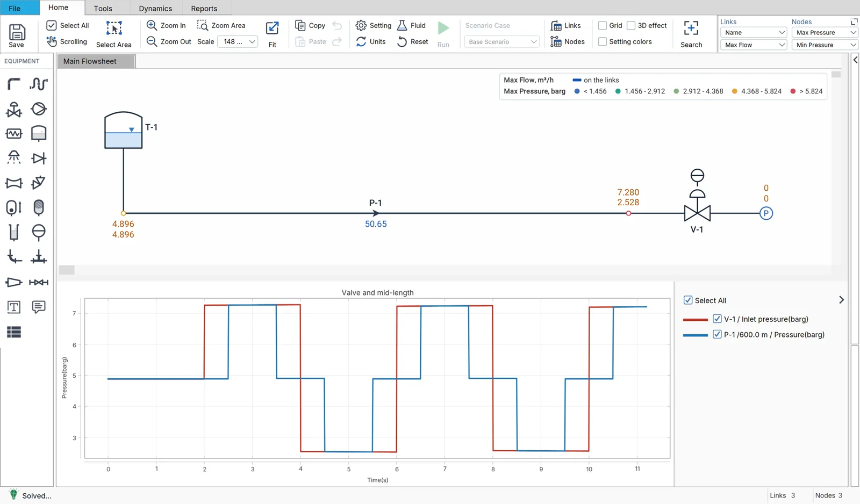
Task: Toggle the Setting colors checkbox
Action: (603, 41)
